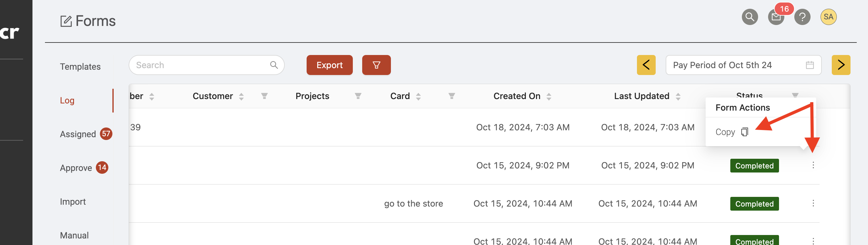This screenshot has width=868, height=245.
Task: Open the Templates section
Action: click(80, 67)
